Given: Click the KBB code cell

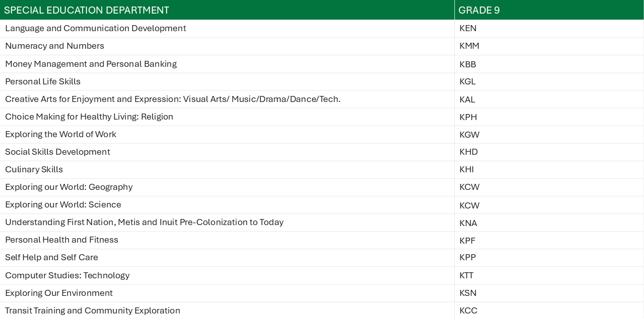Looking at the screenshot, I should click(549, 64).
